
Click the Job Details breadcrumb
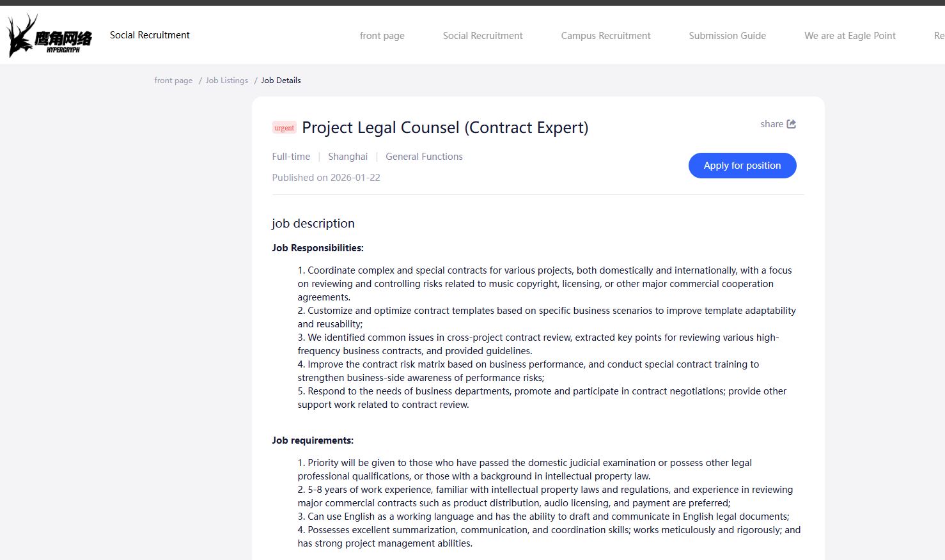[x=281, y=81]
